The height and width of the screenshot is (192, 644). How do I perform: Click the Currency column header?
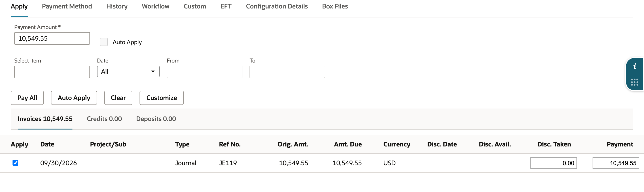397,144
